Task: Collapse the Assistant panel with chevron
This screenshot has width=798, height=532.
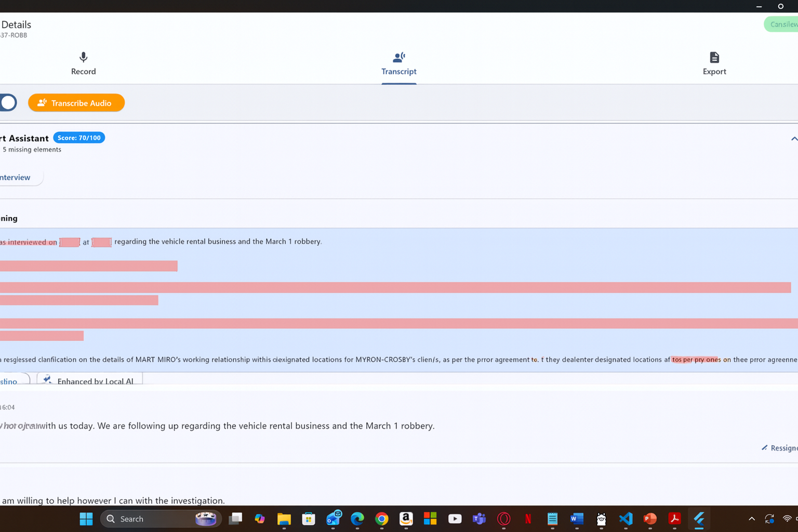Action: [793, 139]
